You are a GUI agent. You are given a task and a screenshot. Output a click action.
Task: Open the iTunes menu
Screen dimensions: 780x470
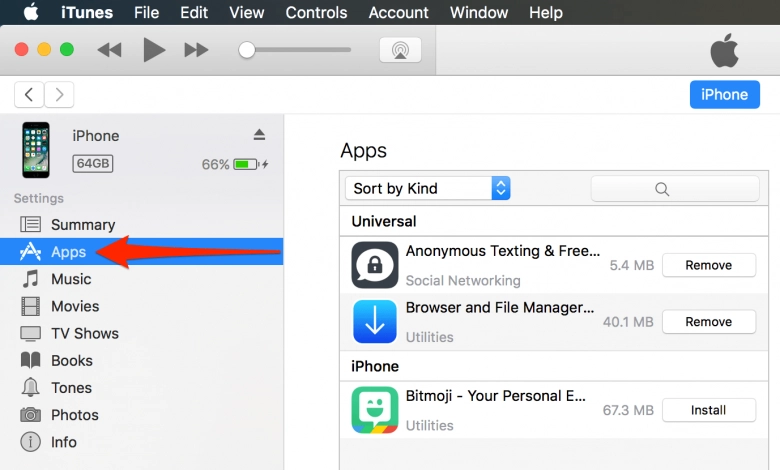(87, 12)
